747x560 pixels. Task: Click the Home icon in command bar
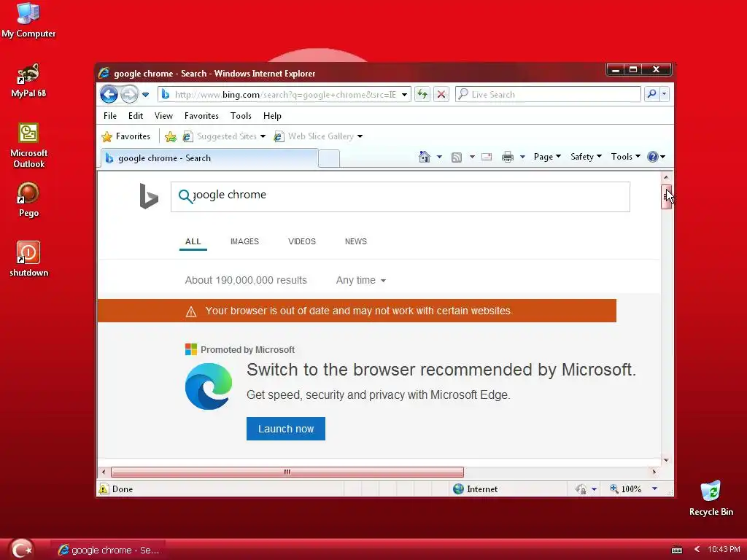coord(424,157)
